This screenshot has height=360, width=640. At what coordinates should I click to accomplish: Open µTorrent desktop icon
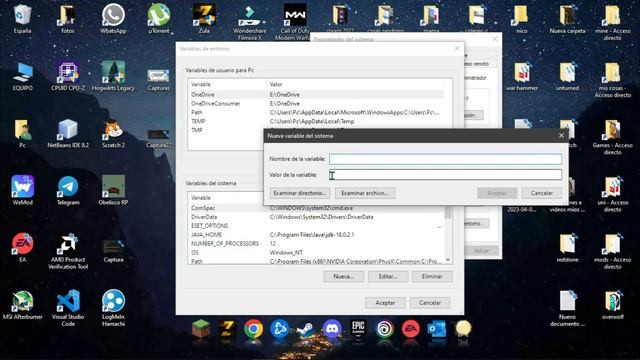tap(159, 18)
